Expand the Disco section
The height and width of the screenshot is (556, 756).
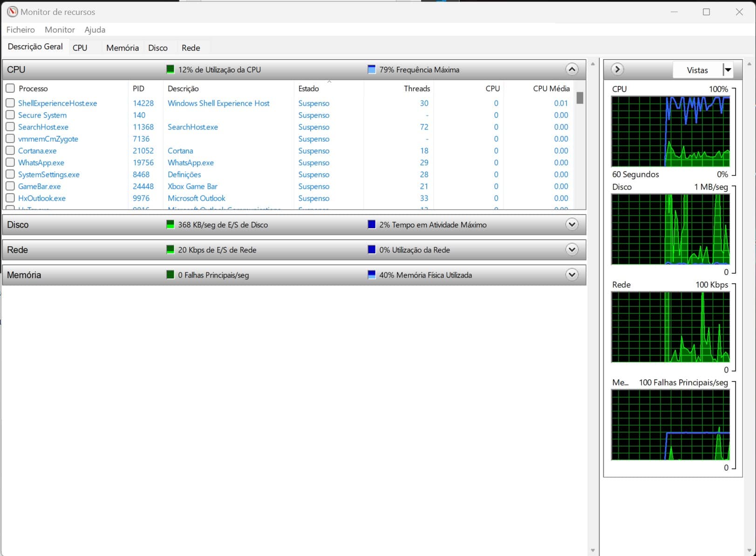pyautogui.click(x=572, y=224)
